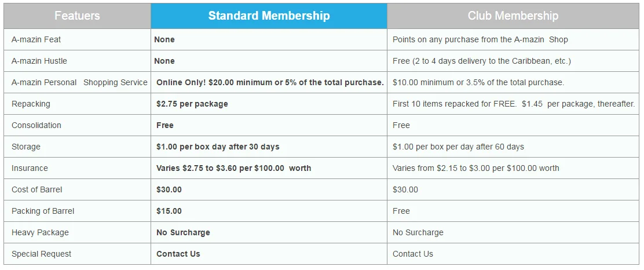Select the A-mazin Feat row label

click(36, 39)
